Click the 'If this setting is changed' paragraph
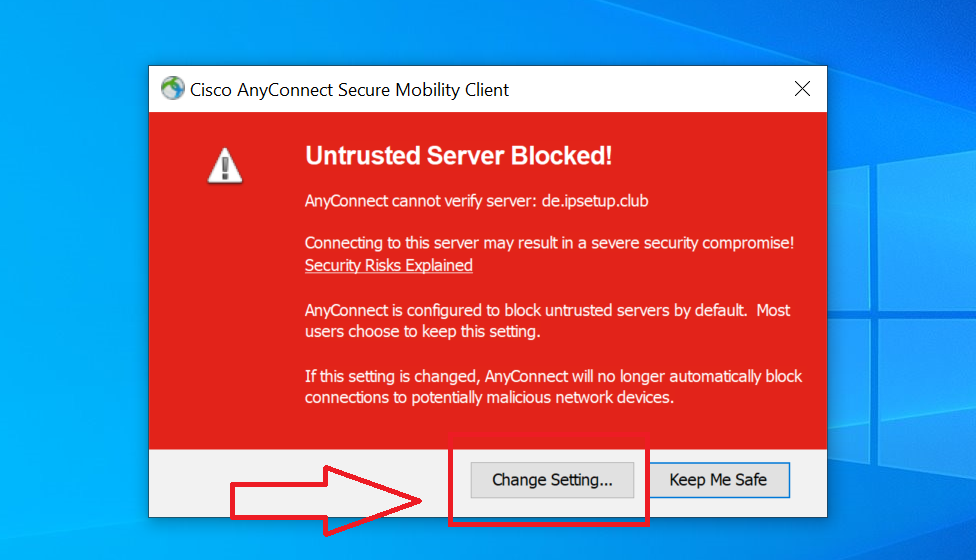 pyautogui.click(x=553, y=386)
